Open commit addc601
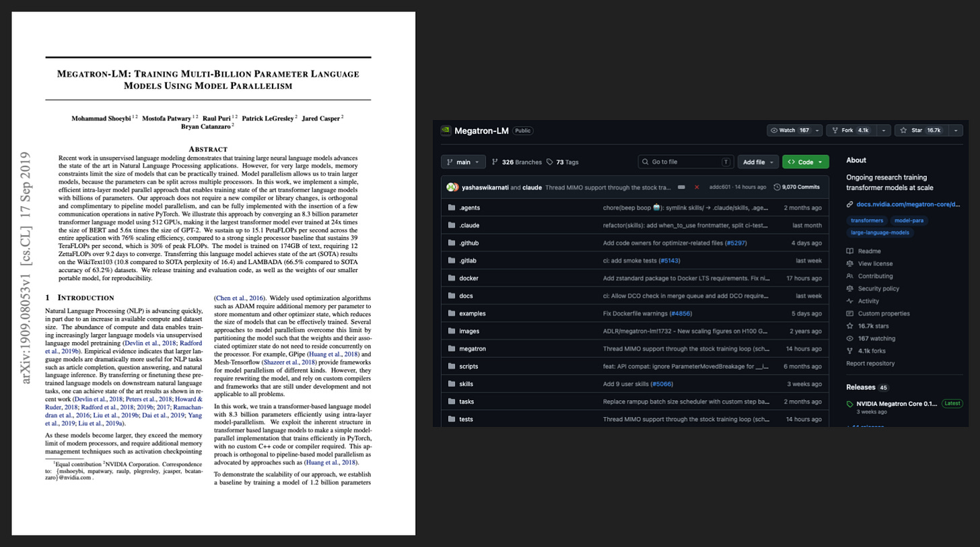The height and width of the screenshot is (547, 980). tap(720, 187)
